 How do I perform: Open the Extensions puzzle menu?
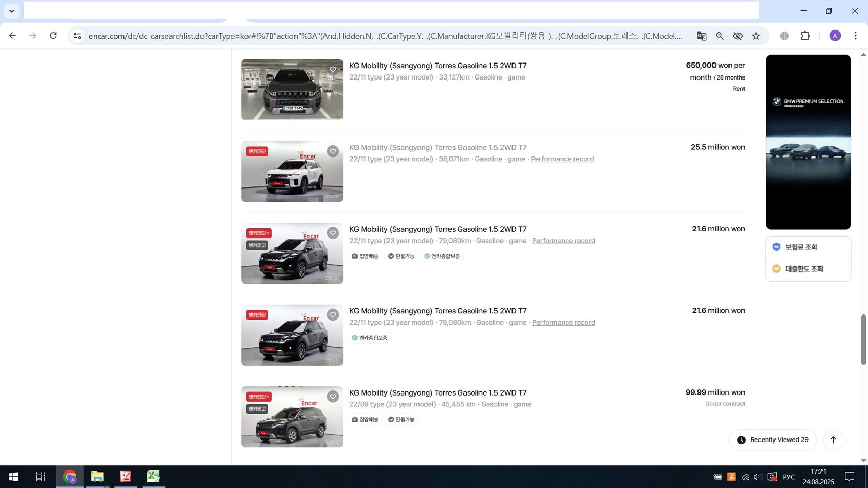coord(805,36)
